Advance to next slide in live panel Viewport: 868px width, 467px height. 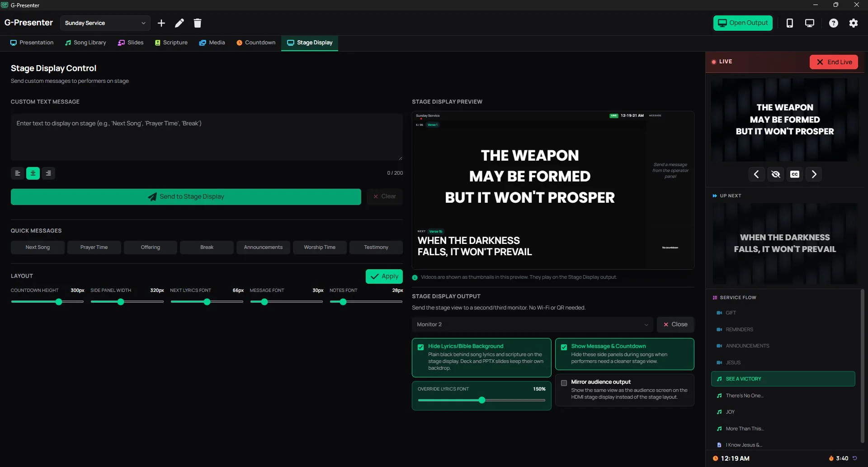(x=814, y=174)
